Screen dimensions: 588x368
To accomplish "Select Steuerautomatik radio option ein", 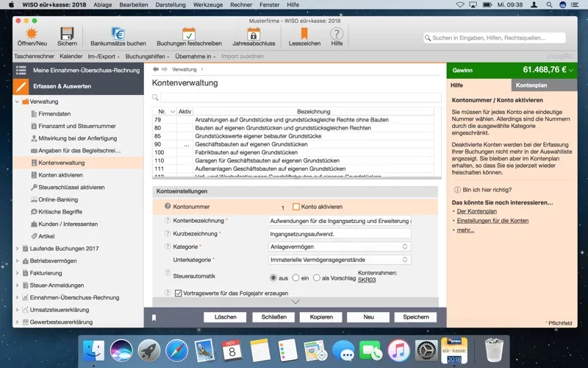I will (x=296, y=278).
